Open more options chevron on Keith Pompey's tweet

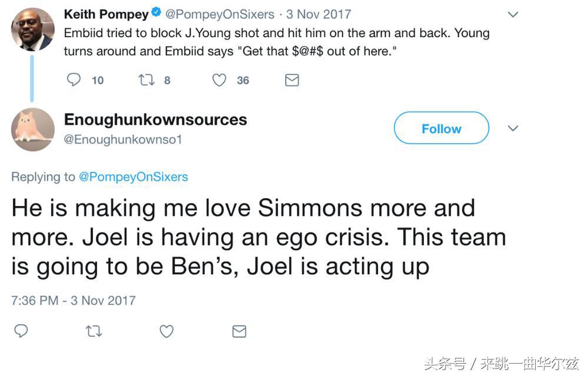point(513,14)
